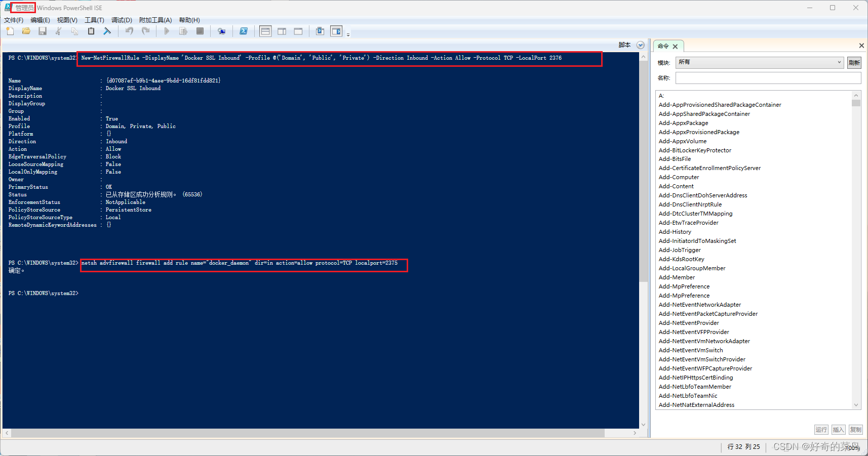The height and width of the screenshot is (456, 868).
Task: Click the 刷新 button
Action: (x=854, y=62)
